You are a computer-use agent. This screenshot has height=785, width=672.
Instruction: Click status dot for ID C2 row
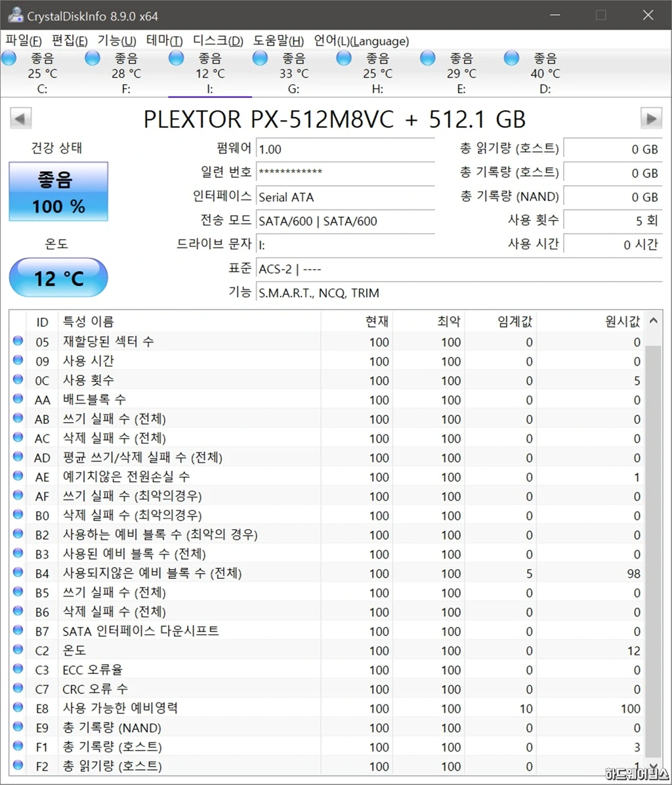tap(18, 649)
